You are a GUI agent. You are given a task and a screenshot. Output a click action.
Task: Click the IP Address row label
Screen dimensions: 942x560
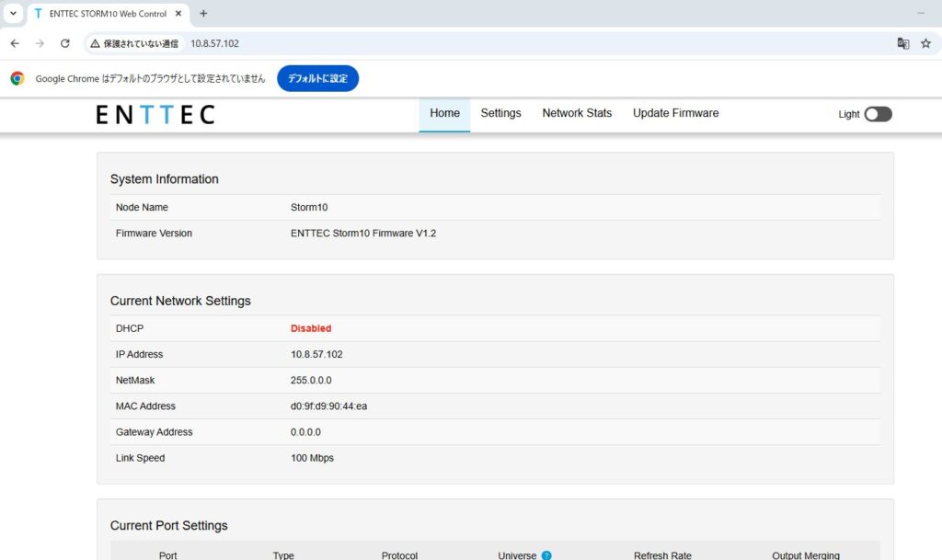click(140, 354)
